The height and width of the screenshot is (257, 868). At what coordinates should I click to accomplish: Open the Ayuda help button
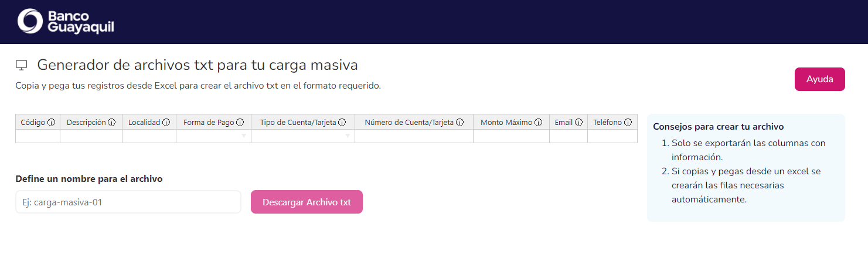click(x=820, y=79)
